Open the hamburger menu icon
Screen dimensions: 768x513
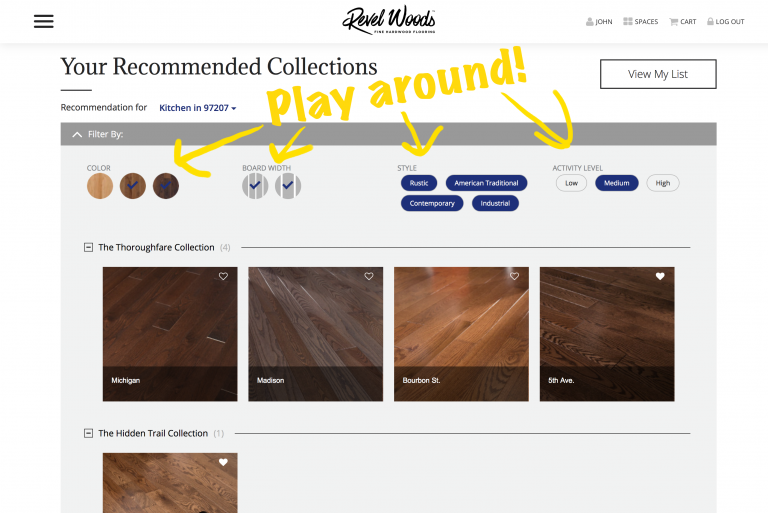[44, 21]
